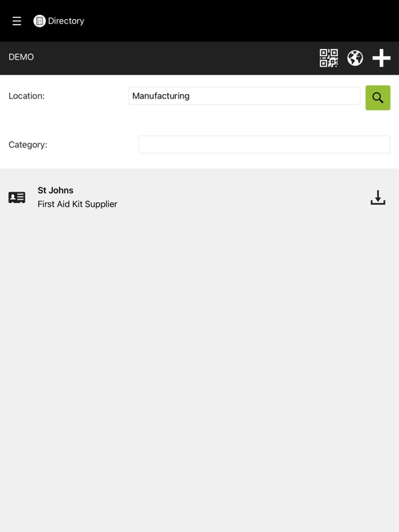
Task: Select the First Aid Kit Supplier description
Action: pyautogui.click(x=77, y=204)
